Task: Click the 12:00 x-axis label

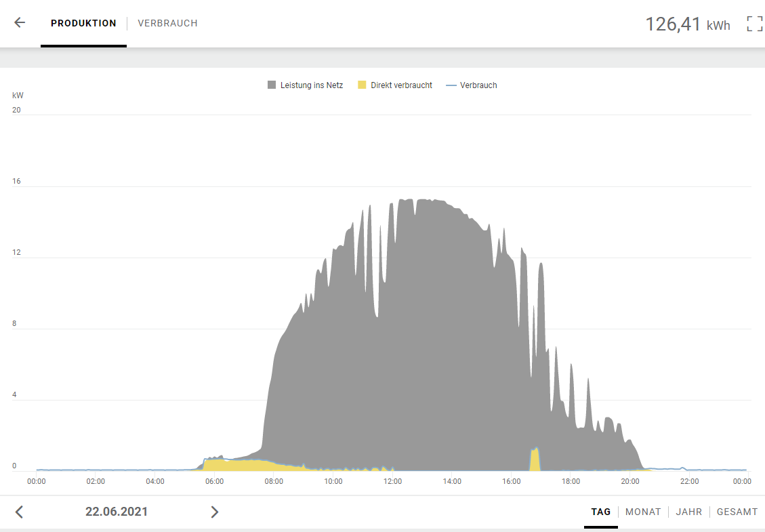Action: [393, 481]
